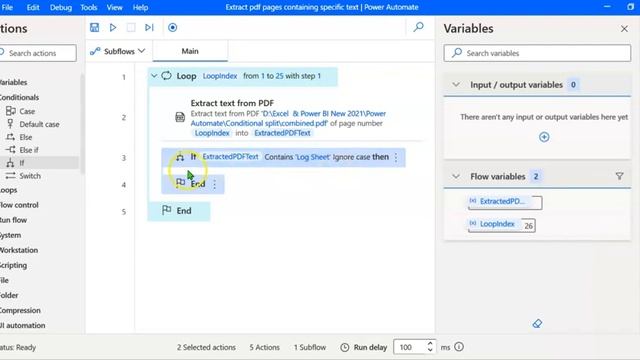Minimize the Power Automate window
640x360 pixels.
pyautogui.click(x=607, y=7)
